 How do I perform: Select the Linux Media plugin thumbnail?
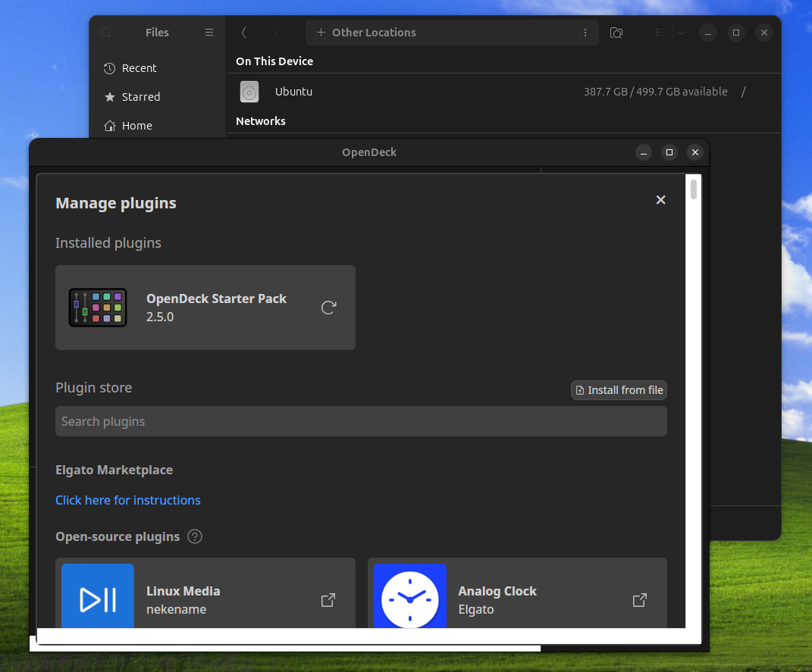(98, 596)
